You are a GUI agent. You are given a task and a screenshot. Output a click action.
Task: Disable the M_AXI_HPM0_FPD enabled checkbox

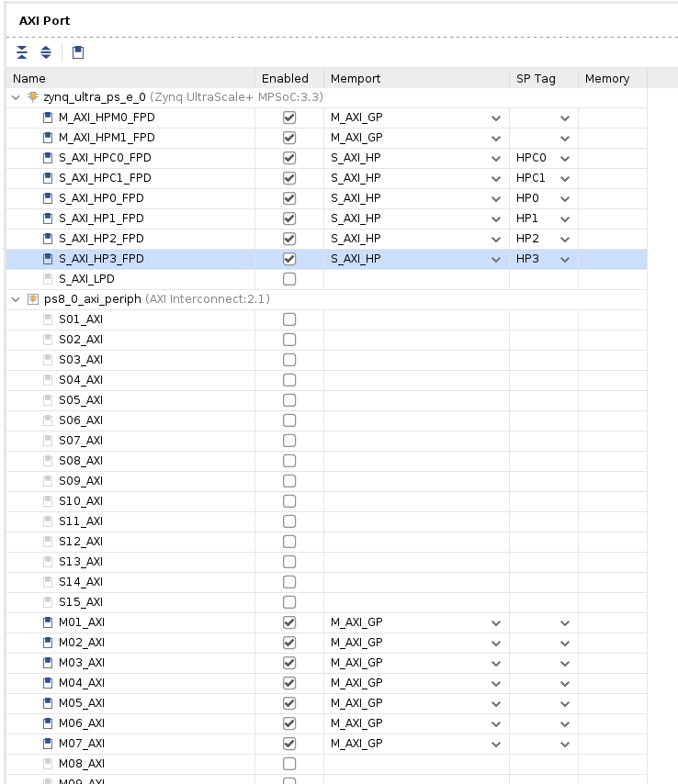pos(289,118)
